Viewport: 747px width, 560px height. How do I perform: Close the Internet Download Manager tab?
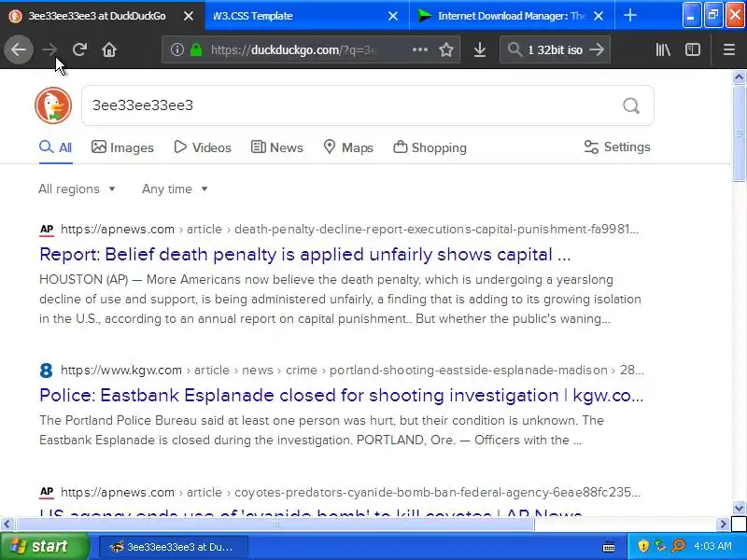pos(599,16)
